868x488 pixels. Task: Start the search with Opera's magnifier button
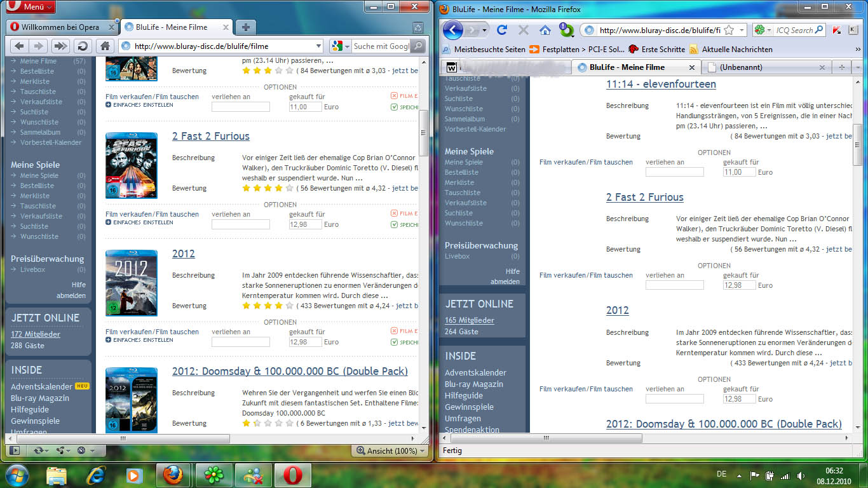coord(418,46)
